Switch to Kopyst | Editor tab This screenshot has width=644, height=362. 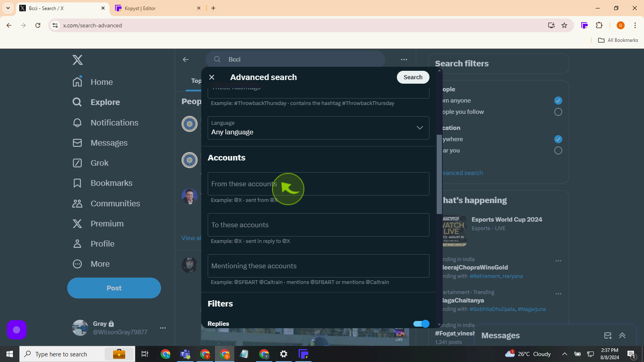[158, 8]
